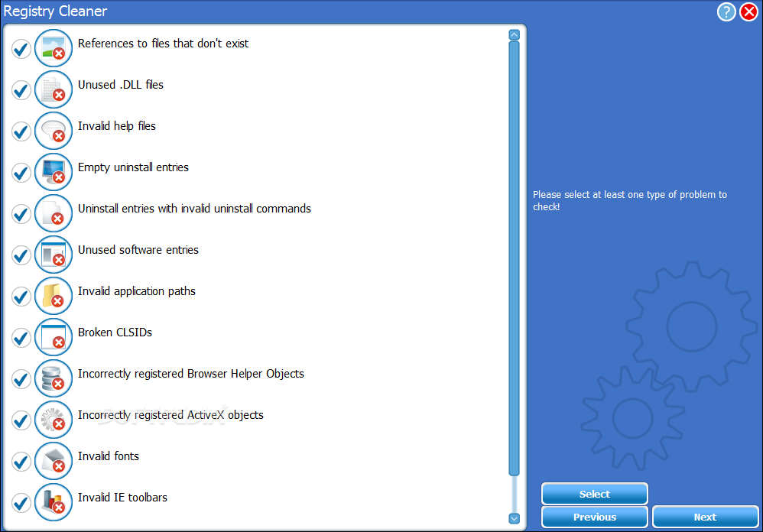Select the 'Unused .DLL files' label
Screen dimensions: 763x532
pyautogui.click(x=121, y=85)
